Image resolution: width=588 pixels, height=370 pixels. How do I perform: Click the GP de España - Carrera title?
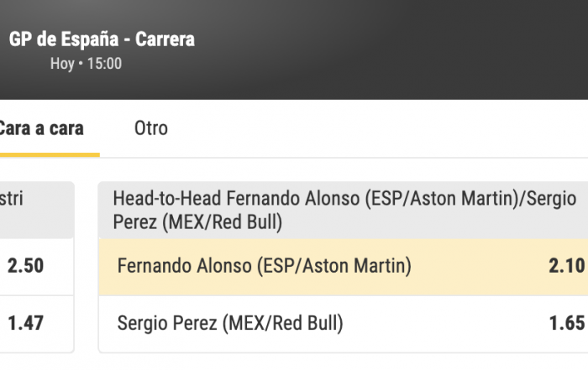(102, 39)
